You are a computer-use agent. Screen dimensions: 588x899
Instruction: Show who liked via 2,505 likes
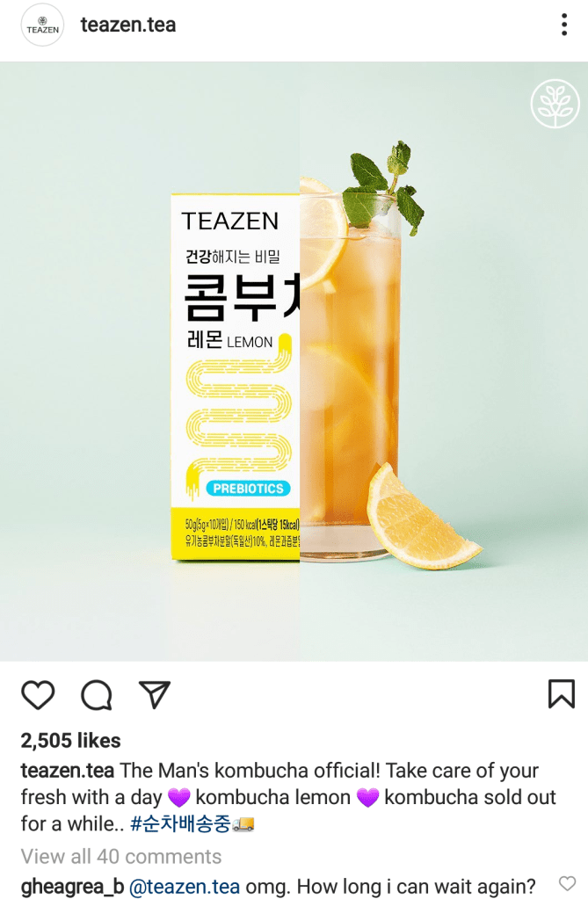coord(70,740)
